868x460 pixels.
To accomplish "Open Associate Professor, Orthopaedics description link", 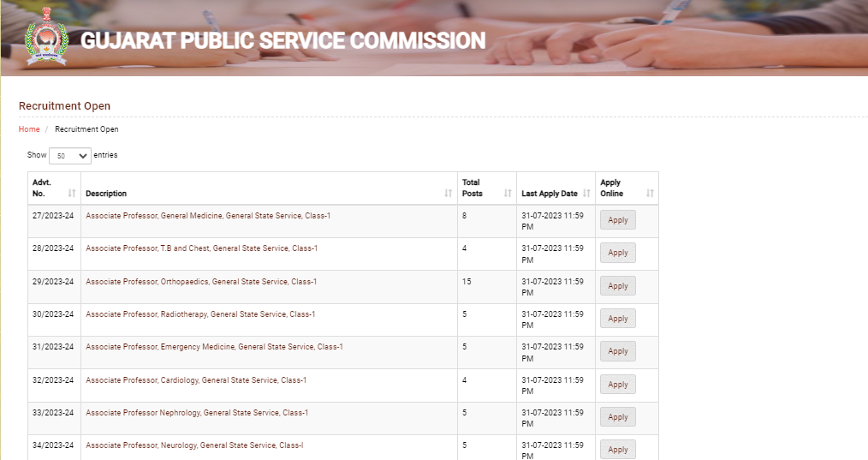I will [x=201, y=282].
